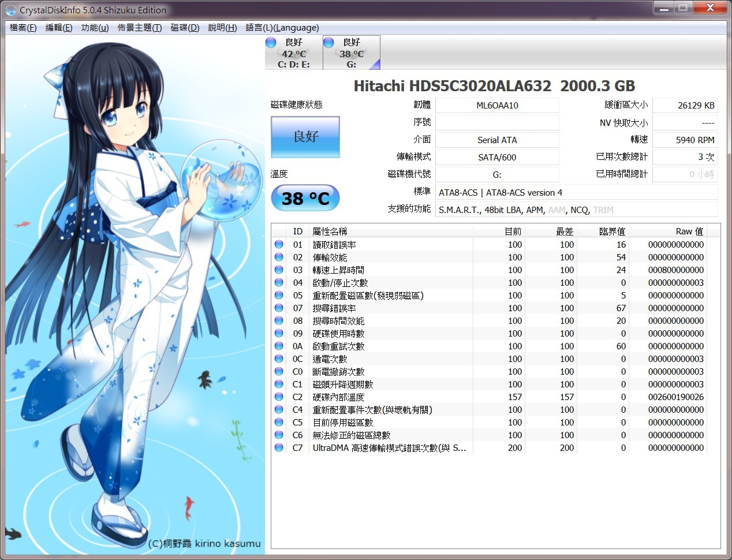Image resolution: width=732 pixels, height=560 pixels.
Task: Click status icon for attribute 09 硬碟使用時數
Action: [279, 333]
